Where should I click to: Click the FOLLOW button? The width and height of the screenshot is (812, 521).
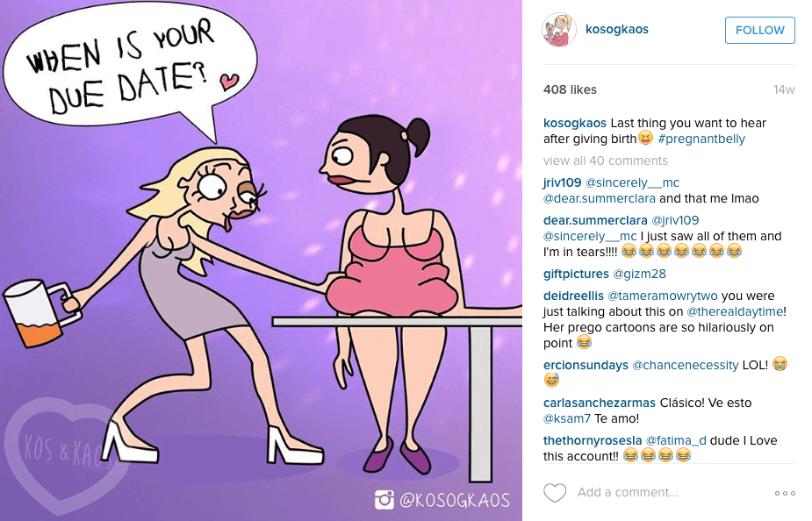[759, 30]
